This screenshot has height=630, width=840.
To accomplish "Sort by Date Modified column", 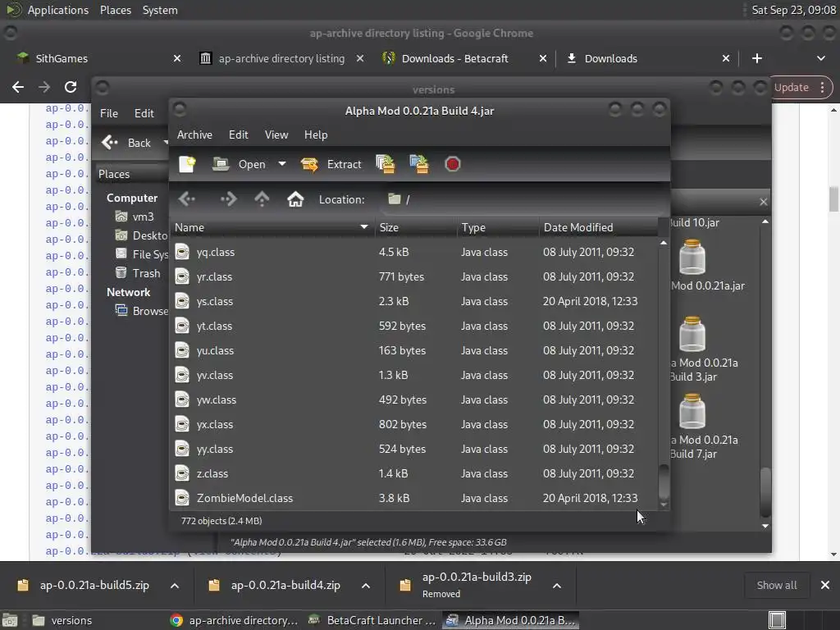I will (598, 227).
